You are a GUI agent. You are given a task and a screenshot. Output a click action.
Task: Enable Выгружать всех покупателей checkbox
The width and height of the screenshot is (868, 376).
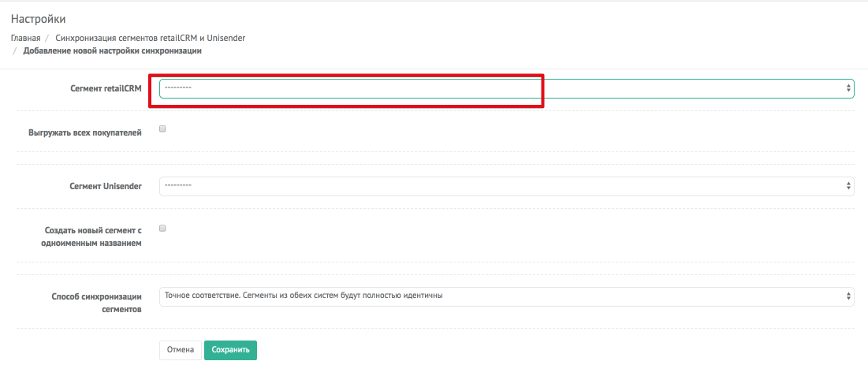tap(162, 129)
